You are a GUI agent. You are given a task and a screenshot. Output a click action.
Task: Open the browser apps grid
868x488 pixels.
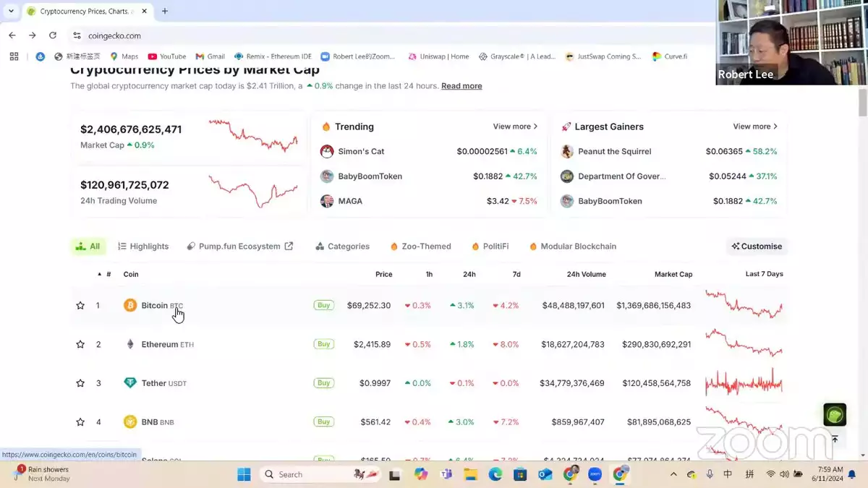[x=14, y=56]
